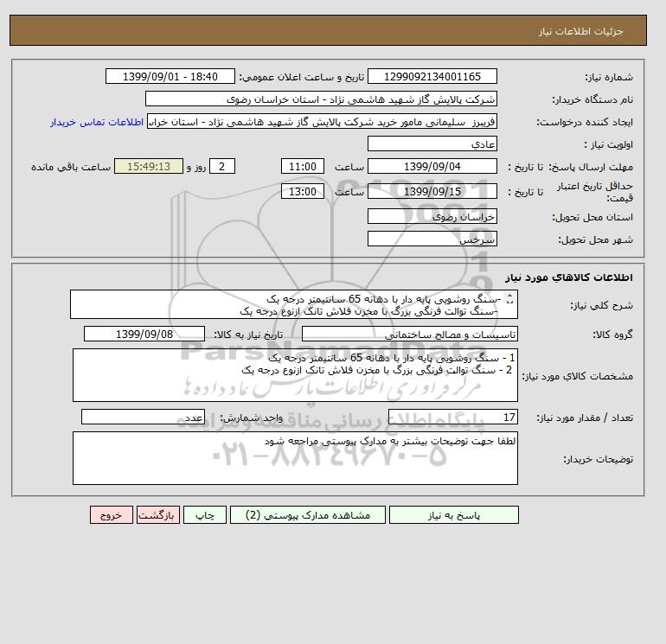The width and height of the screenshot is (666, 644).
Task: Click the گروه کالا field
Action: pyautogui.click(x=410, y=334)
